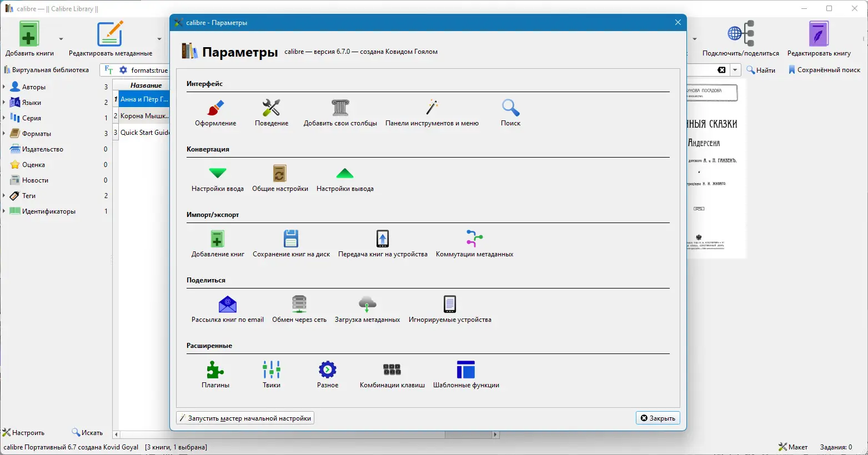Open Загрузка метаданных settings
This screenshot has width=868, height=455.
click(367, 309)
